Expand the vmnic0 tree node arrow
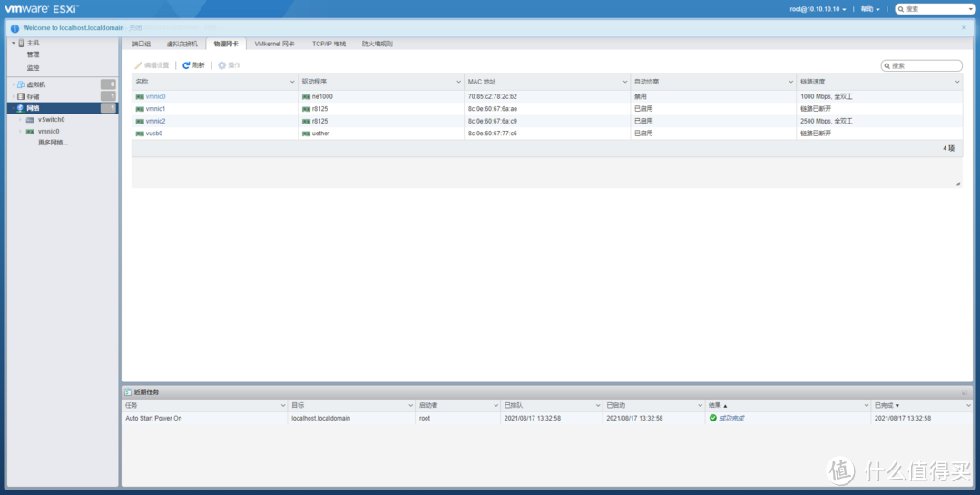Screen dimensions: 980x495 click(x=20, y=132)
